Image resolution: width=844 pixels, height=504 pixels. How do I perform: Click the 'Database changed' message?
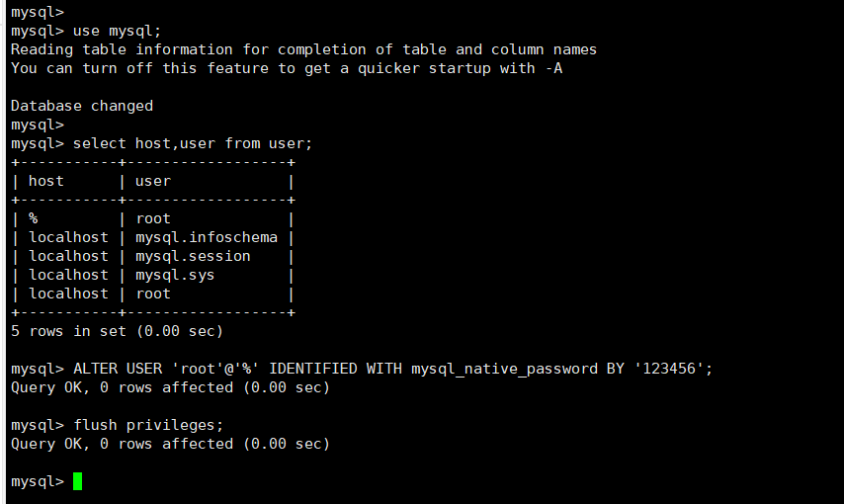click(x=82, y=106)
